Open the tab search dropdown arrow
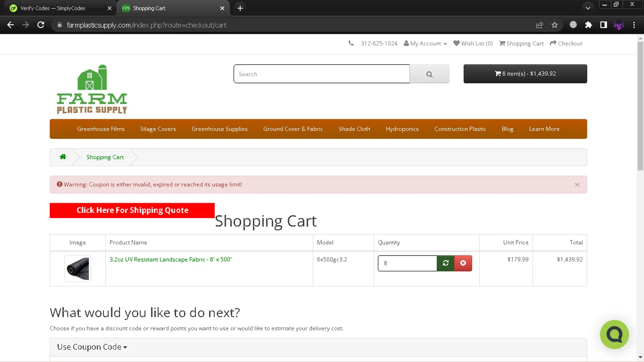 (588, 8)
